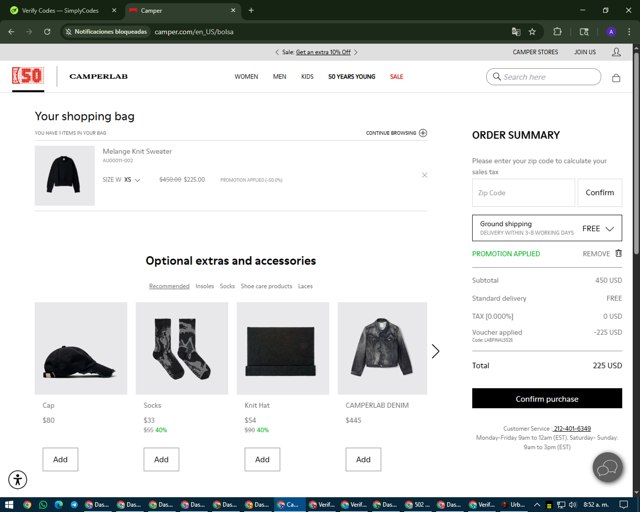The image size is (640, 512).
Task: Open the WOMEN menu
Action: click(246, 76)
